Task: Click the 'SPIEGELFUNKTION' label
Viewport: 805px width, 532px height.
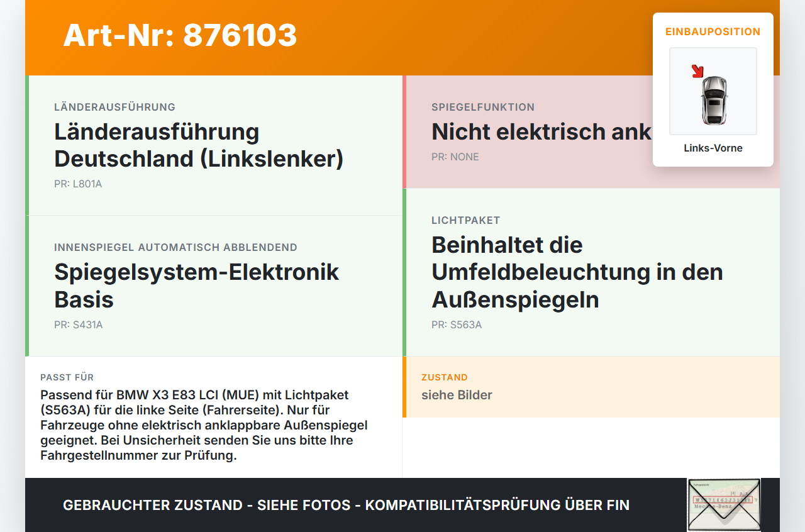Action: click(483, 107)
